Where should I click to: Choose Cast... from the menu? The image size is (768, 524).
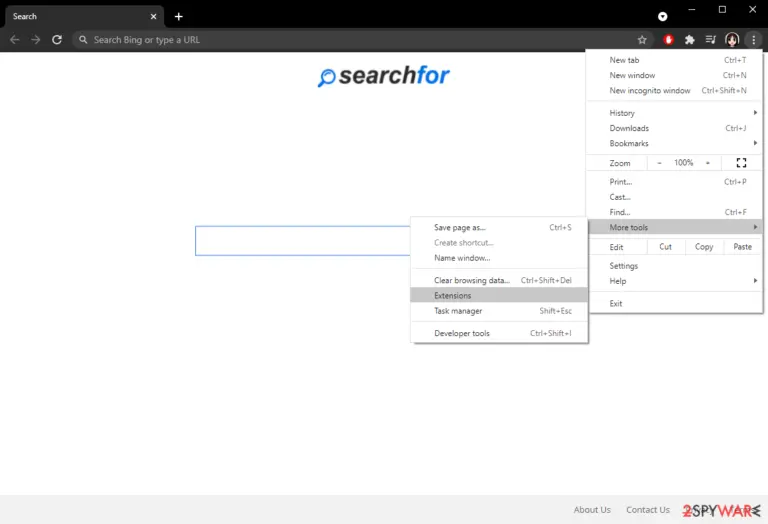[675, 197]
